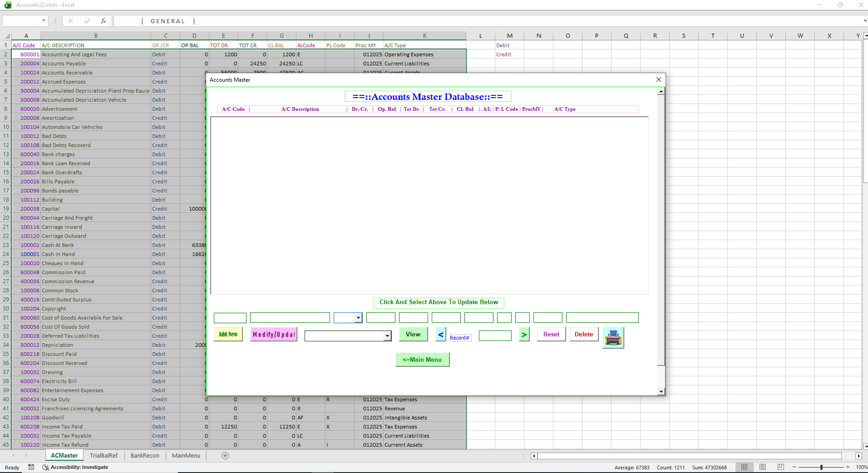
Task: Click account code 600208 cell
Action: pos(26,427)
